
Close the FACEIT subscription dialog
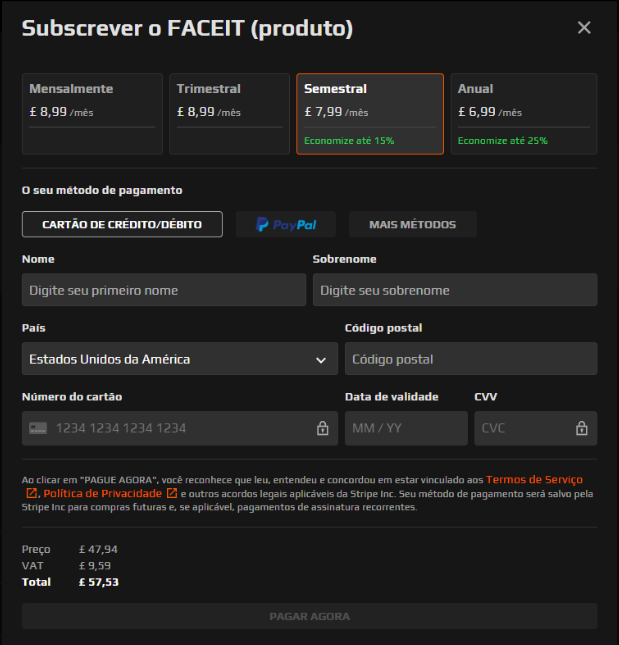click(584, 28)
